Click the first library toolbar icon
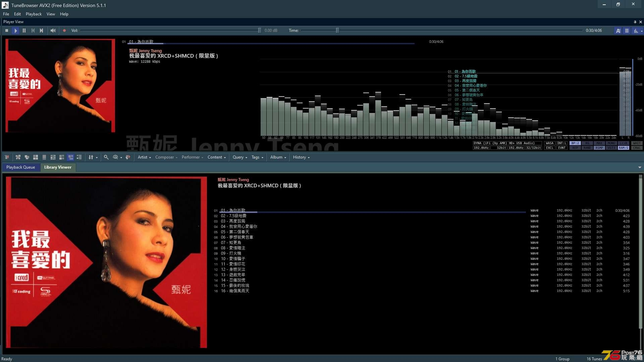 coord(7,157)
